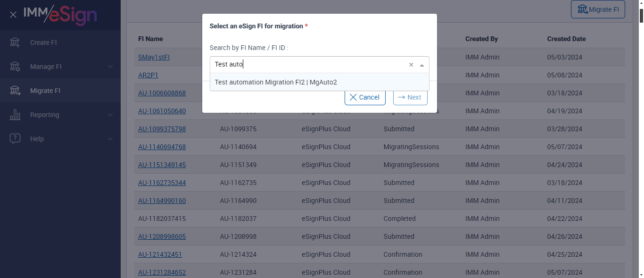644x278 pixels.
Task: Expand the Help submenu chevron
Action: [x=110, y=139]
